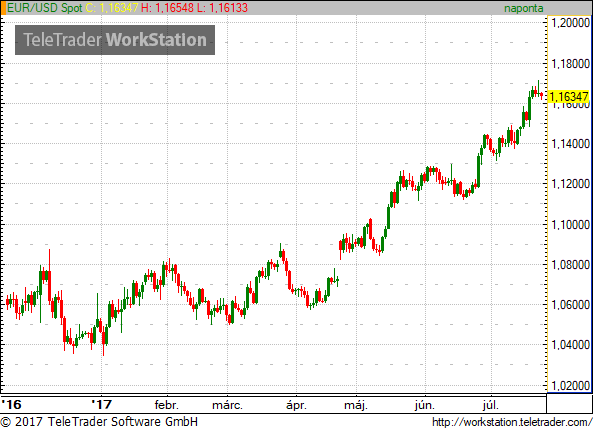Click the 1,08000 price axis label
593x431 pixels.
[x=570, y=265]
